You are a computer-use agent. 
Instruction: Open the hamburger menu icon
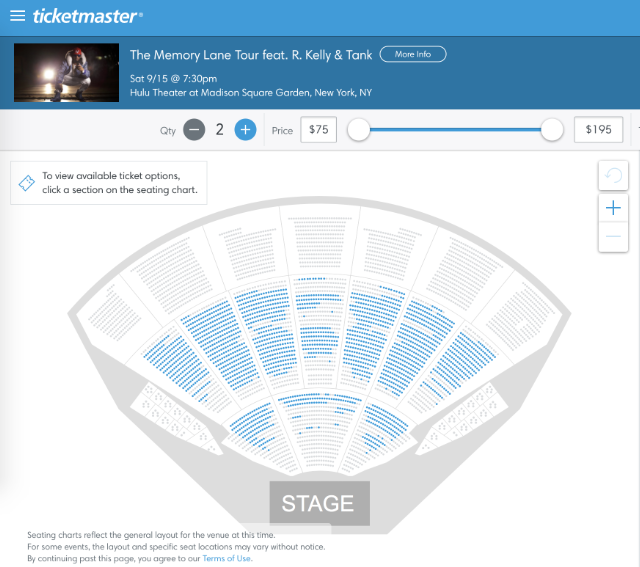coord(17,17)
